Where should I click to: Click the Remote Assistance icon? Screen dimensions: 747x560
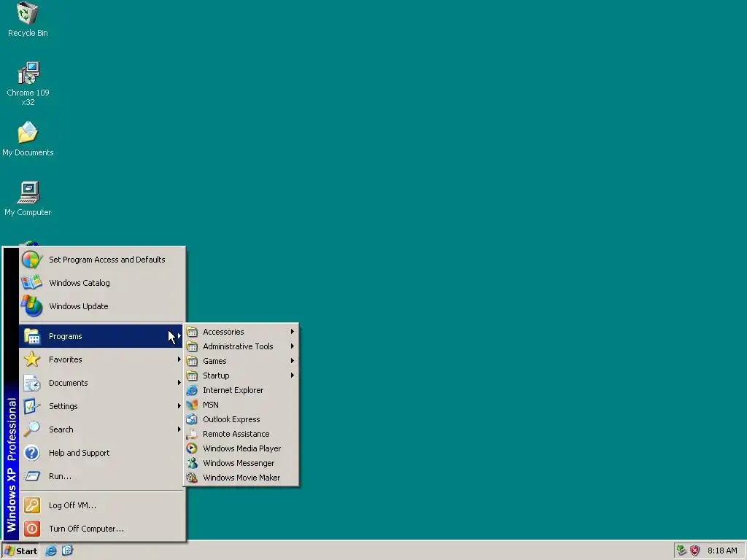pyautogui.click(x=192, y=435)
